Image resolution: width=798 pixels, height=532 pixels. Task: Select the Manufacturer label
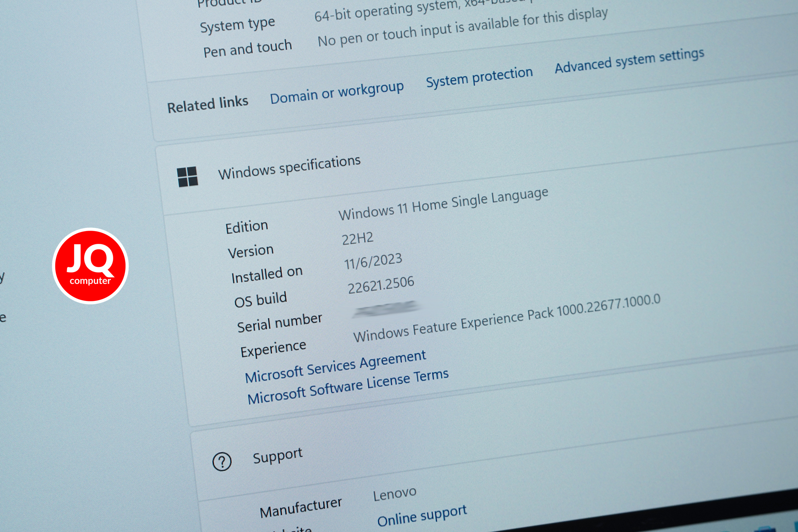coord(300,507)
